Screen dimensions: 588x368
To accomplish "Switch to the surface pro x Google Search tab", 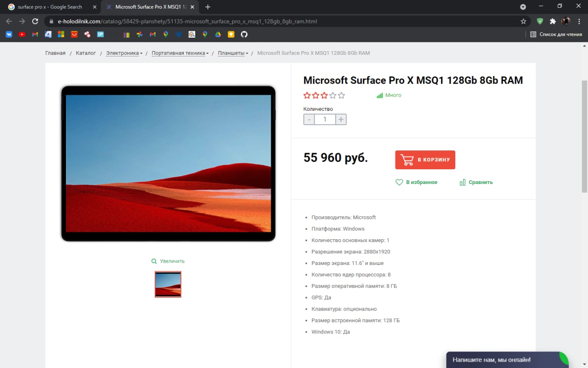I will pos(50,7).
